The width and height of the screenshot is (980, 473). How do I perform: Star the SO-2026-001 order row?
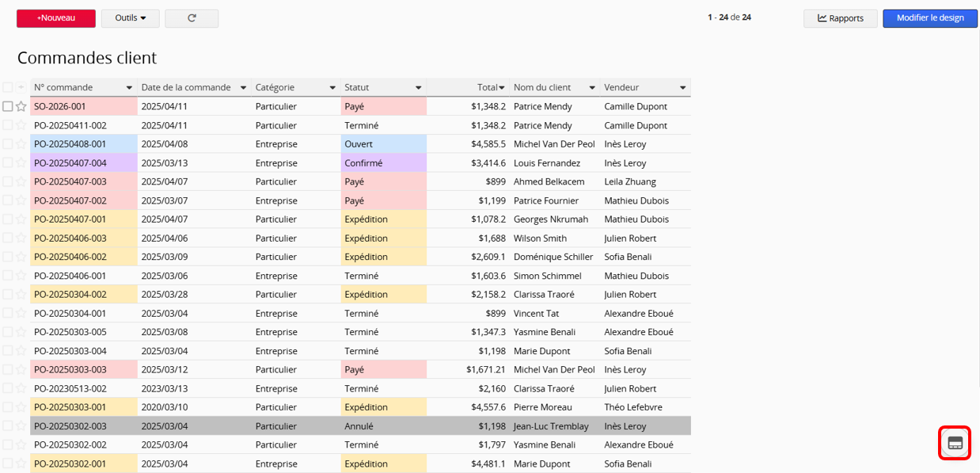(x=21, y=106)
